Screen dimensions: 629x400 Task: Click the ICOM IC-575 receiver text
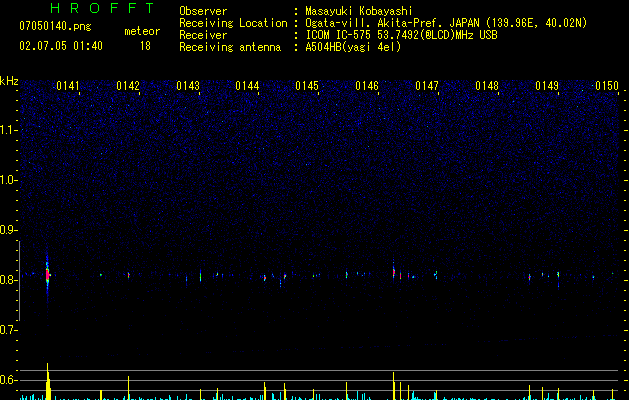pyautogui.click(x=401, y=35)
